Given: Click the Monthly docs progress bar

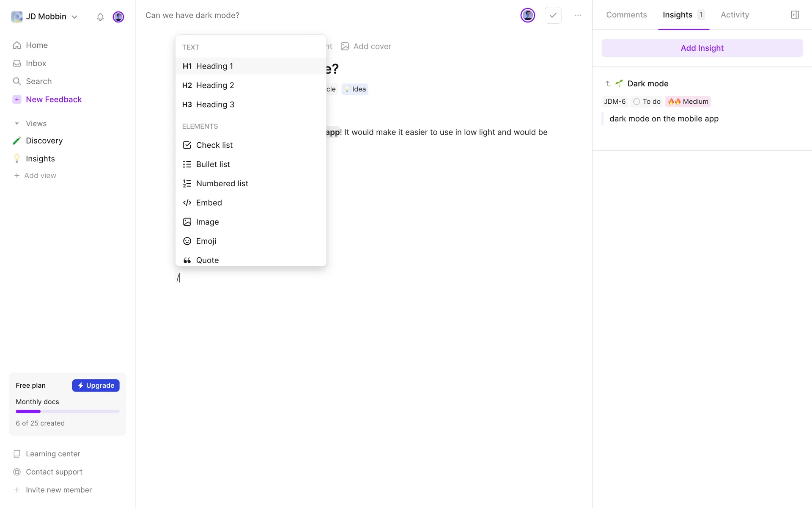Looking at the screenshot, I should pos(68,411).
